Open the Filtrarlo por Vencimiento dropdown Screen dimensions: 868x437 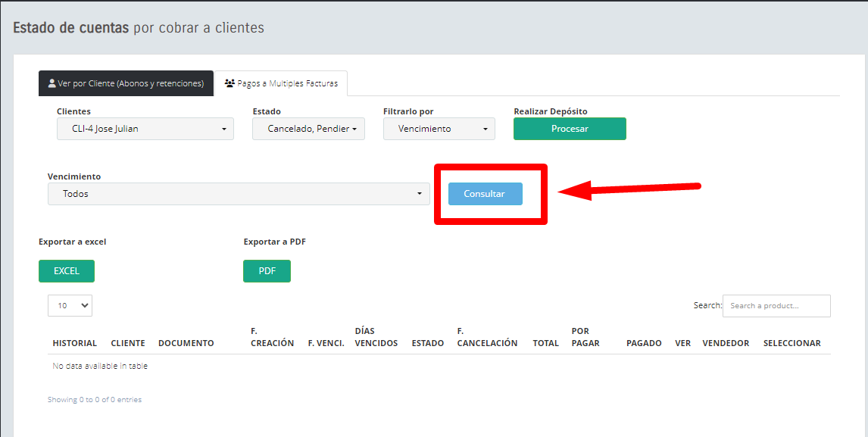pos(439,129)
